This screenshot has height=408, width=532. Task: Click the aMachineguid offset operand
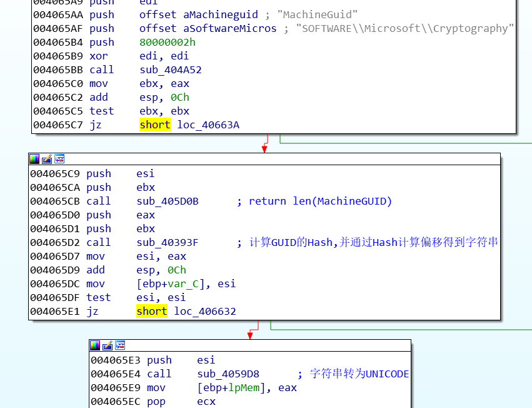(221, 15)
